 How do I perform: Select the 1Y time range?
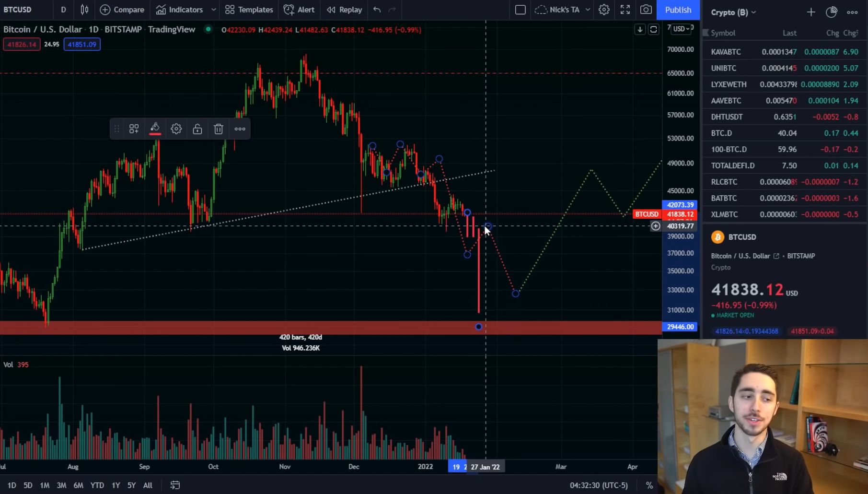[x=116, y=485]
